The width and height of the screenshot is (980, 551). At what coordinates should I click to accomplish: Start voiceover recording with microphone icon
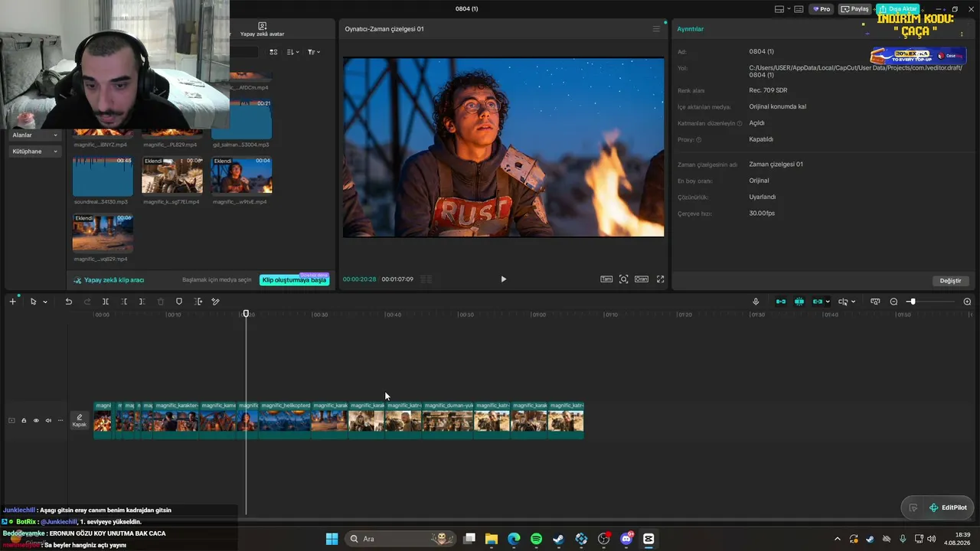pyautogui.click(x=756, y=302)
